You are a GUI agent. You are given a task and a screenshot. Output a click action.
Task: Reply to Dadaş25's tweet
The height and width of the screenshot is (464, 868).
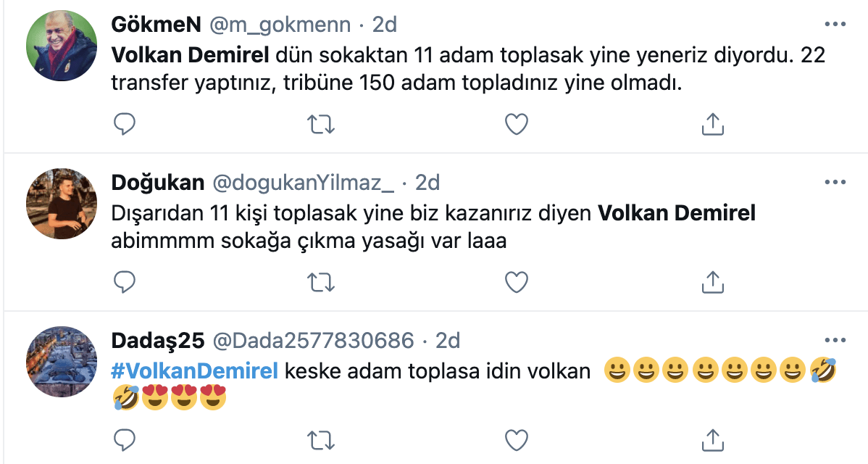pos(125,439)
